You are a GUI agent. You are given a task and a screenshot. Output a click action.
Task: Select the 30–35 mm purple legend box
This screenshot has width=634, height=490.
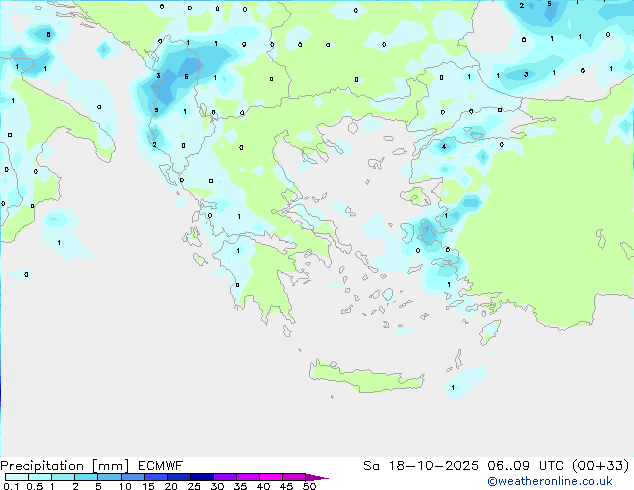click(x=225, y=477)
